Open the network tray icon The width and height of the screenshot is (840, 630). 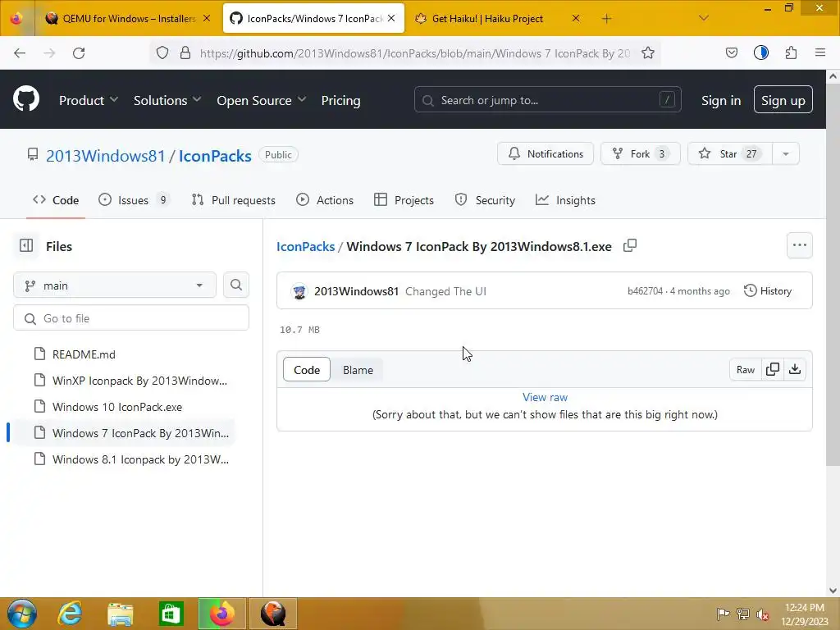[743, 614]
